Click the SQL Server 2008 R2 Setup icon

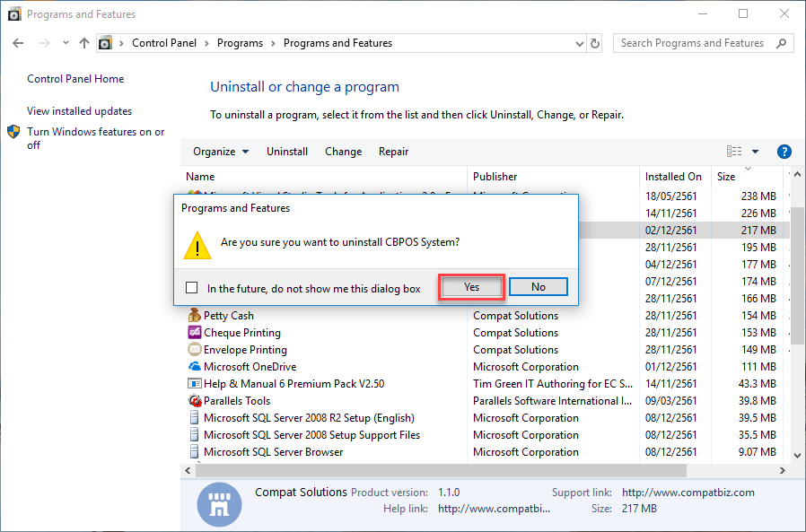pyautogui.click(x=194, y=417)
